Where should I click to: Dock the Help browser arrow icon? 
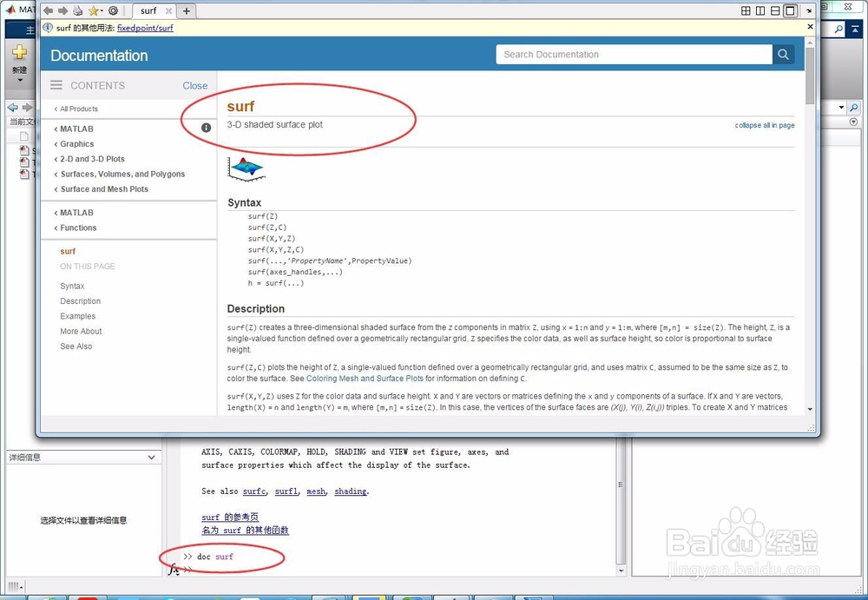coord(809,10)
